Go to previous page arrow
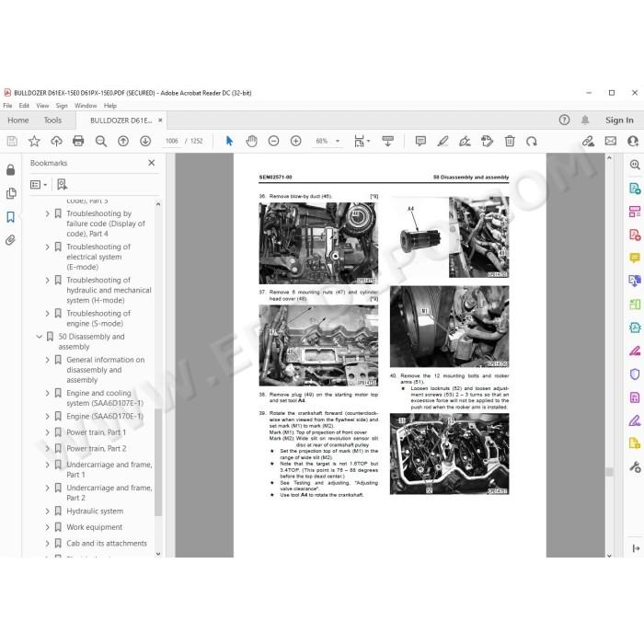The width and height of the screenshot is (644, 644). click(x=123, y=142)
